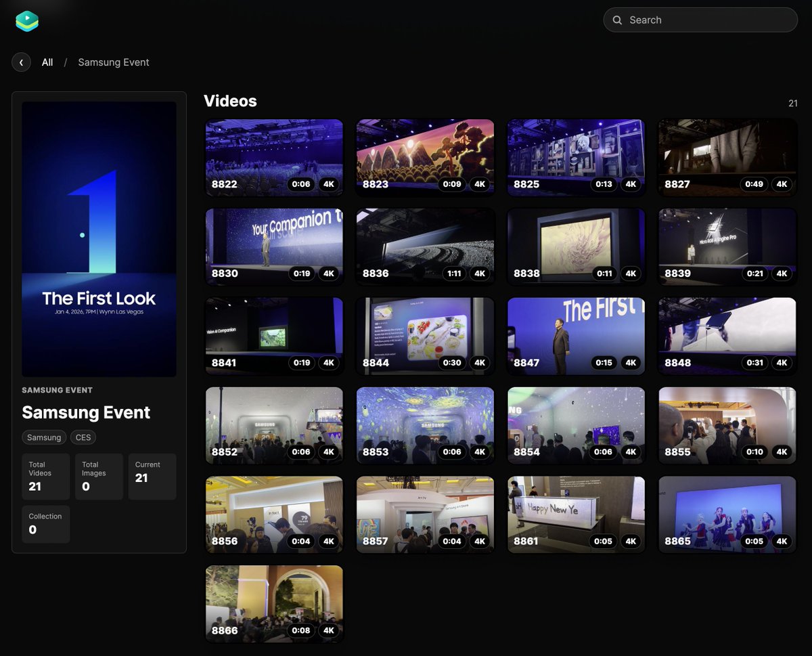The image size is (812, 656).
Task: Open video thumbnail 8836
Action: point(425,247)
